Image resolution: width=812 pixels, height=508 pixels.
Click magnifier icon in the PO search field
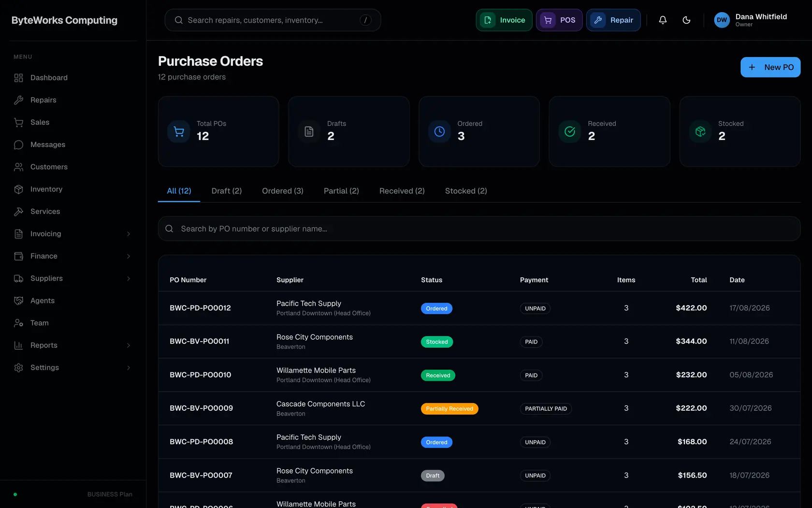[x=169, y=229]
